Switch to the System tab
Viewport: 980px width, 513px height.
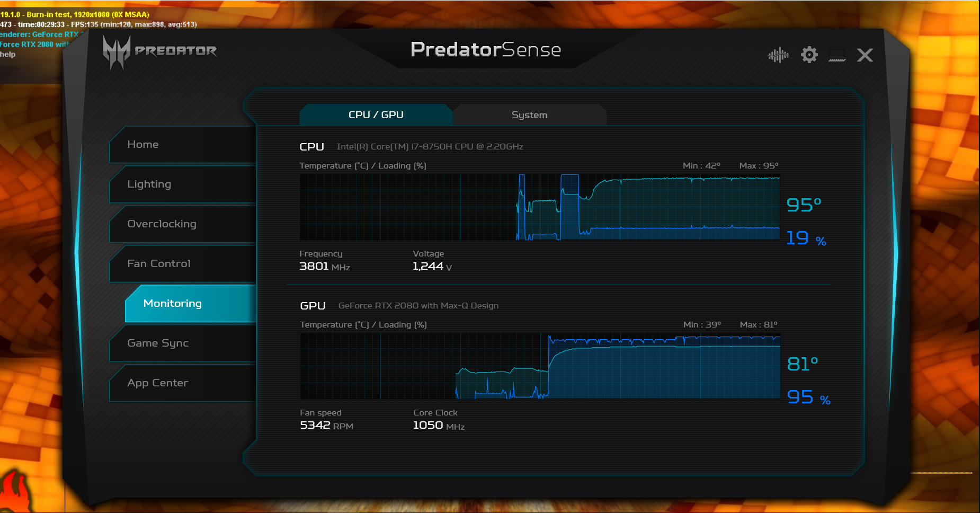529,114
